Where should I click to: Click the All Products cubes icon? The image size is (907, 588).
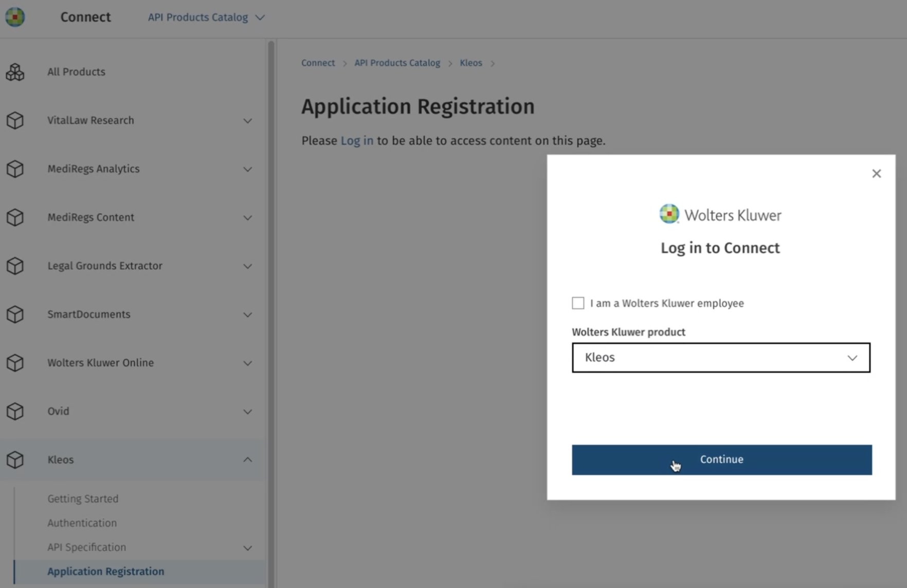pos(15,72)
